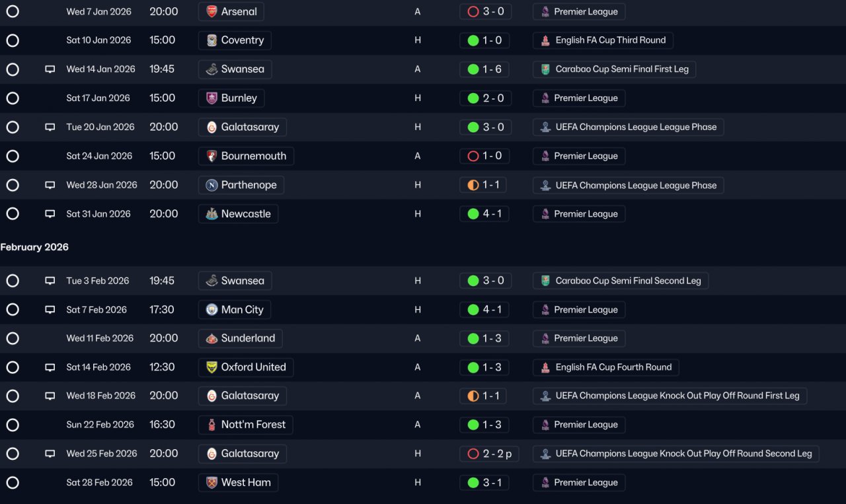
Task: Open the Bournemouth team link
Action: click(246, 156)
